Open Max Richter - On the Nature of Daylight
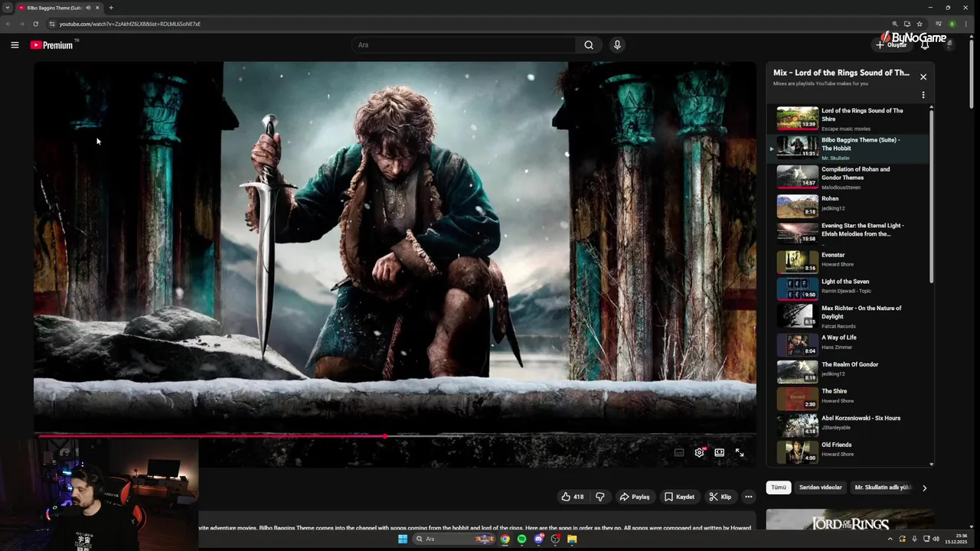This screenshot has height=551, width=980. click(x=849, y=316)
